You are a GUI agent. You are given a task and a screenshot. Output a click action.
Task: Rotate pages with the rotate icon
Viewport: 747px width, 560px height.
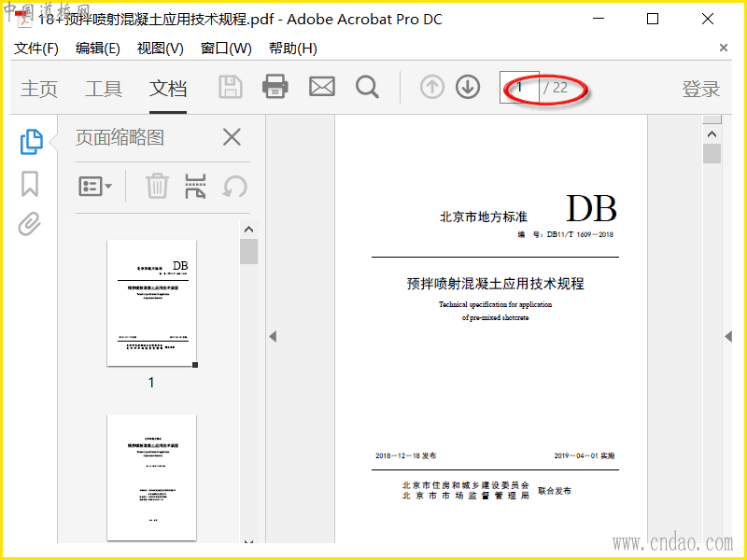[x=235, y=186]
